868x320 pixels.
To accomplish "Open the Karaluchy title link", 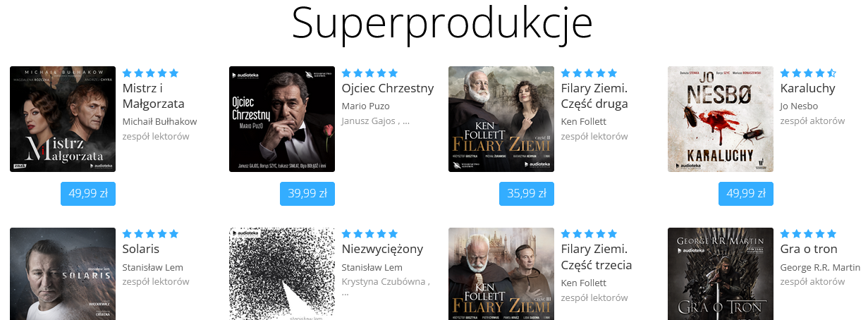I will [807, 88].
